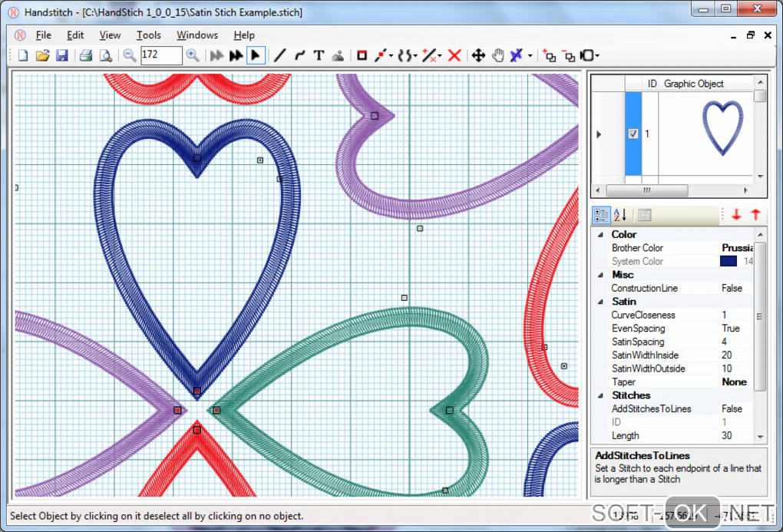Screen dimensions: 783x532
Task: Collapse the Stitches property category
Action: click(600, 395)
